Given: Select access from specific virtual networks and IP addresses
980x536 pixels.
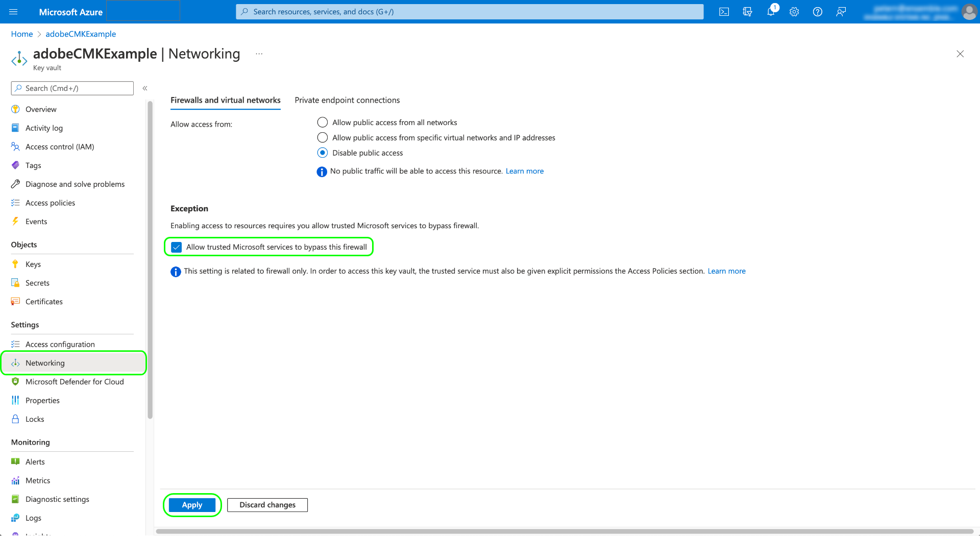Looking at the screenshot, I should pyautogui.click(x=323, y=138).
